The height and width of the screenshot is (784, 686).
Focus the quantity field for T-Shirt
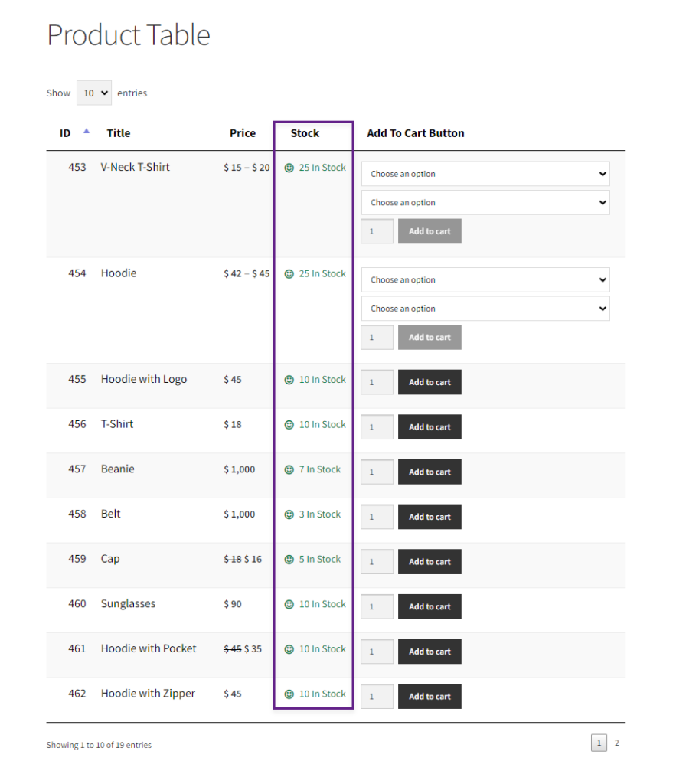(x=377, y=427)
